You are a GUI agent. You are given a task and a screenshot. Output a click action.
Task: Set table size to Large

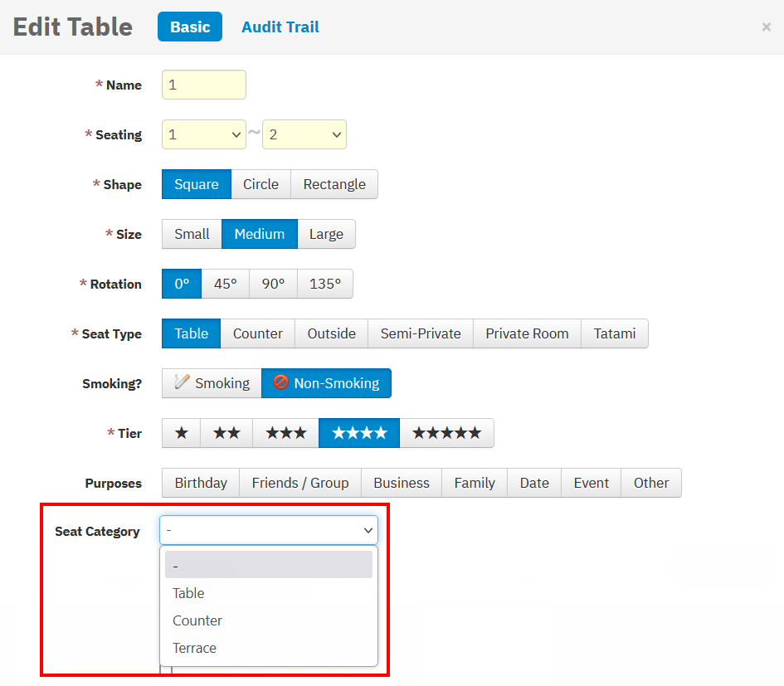coord(326,234)
